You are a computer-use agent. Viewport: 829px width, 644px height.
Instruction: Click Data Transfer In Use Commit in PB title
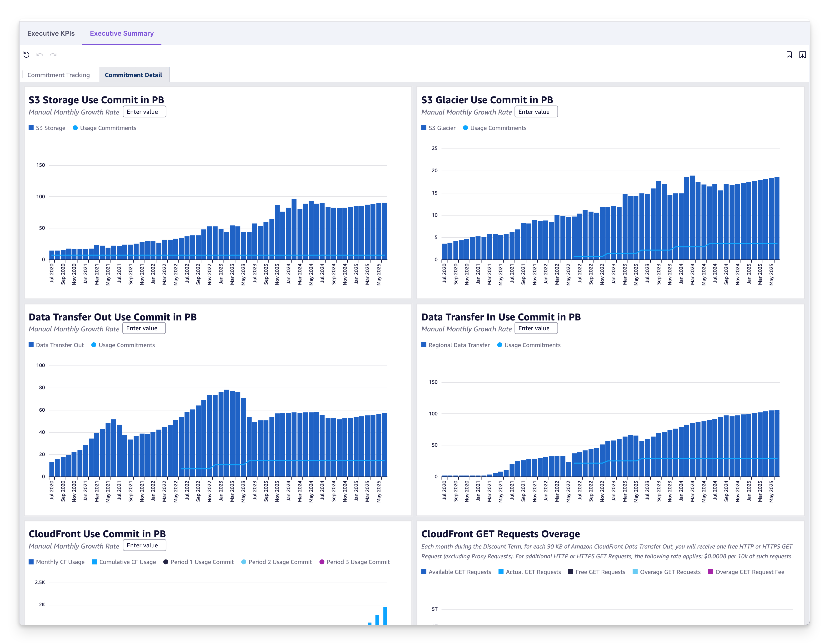pyautogui.click(x=501, y=317)
